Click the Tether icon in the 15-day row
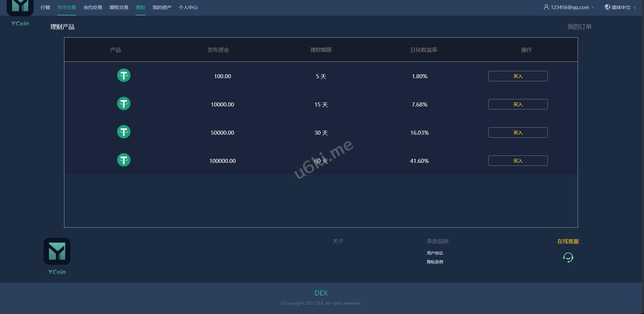 pos(123,104)
